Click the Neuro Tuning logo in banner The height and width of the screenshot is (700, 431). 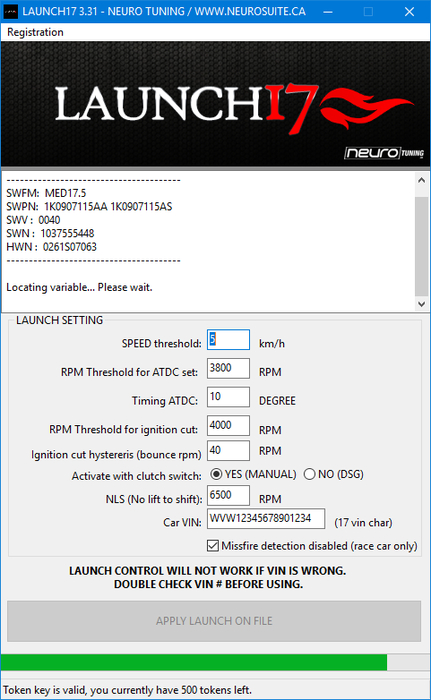[x=384, y=153]
